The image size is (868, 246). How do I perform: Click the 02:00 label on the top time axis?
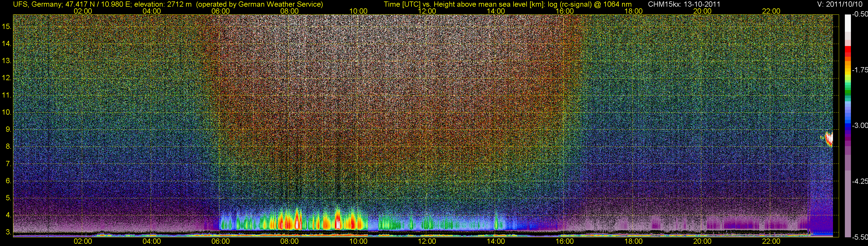point(83,11)
